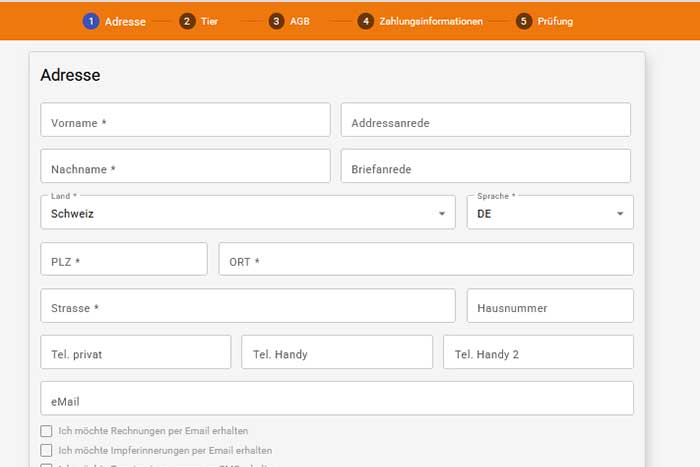Click step 4 Zahlungsinformationen circle icon
This screenshot has width=700, height=467.
click(366, 21)
